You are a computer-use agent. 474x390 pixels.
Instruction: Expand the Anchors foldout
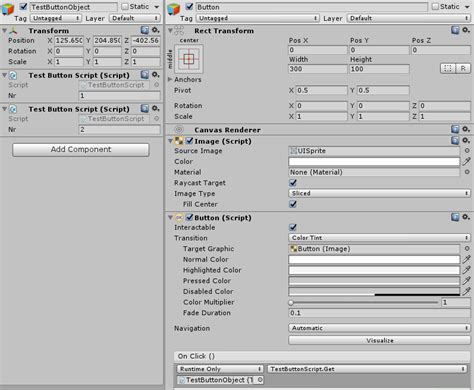pyautogui.click(x=170, y=79)
